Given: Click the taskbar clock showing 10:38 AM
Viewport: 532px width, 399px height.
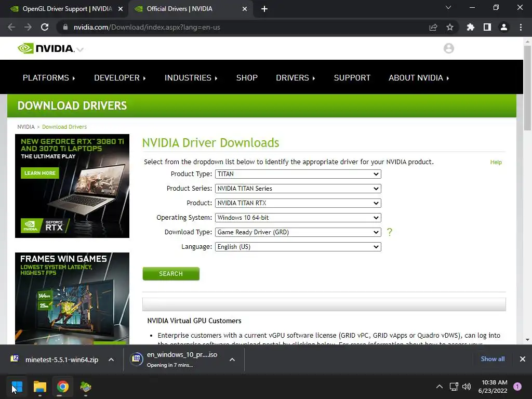Looking at the screenshot, I should click(x=493, y=387).
